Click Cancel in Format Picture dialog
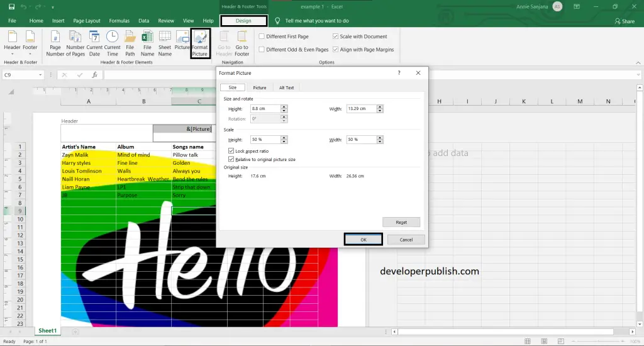Viewport: 644px width, 346px height. click(406, 240)
